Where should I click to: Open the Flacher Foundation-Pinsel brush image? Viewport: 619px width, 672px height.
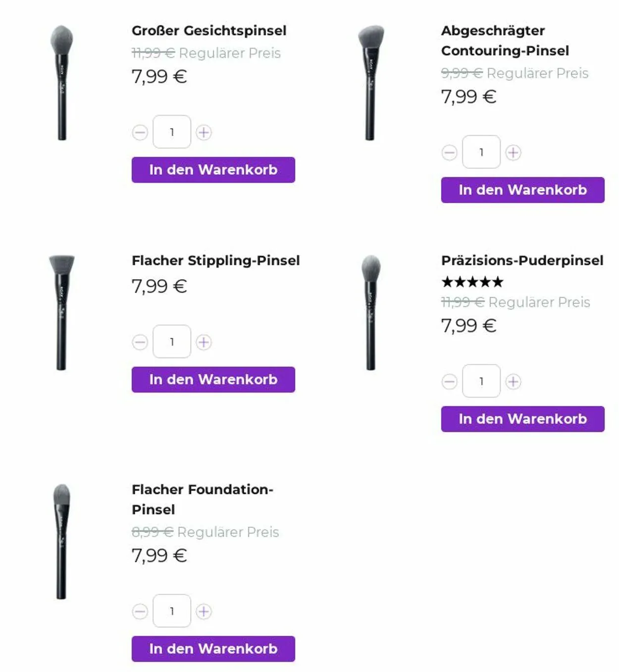(x=61, y=542)
